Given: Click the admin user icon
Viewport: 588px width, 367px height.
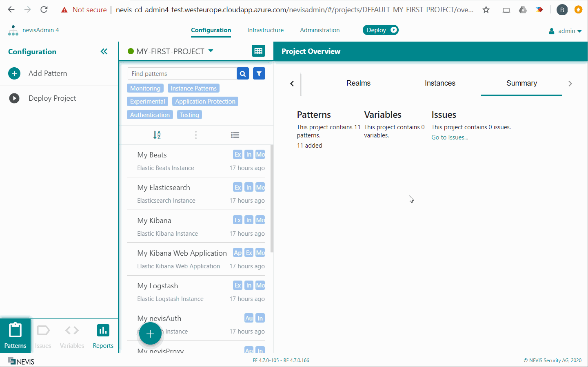Looking at the screenshot, I should click(552, 31).
